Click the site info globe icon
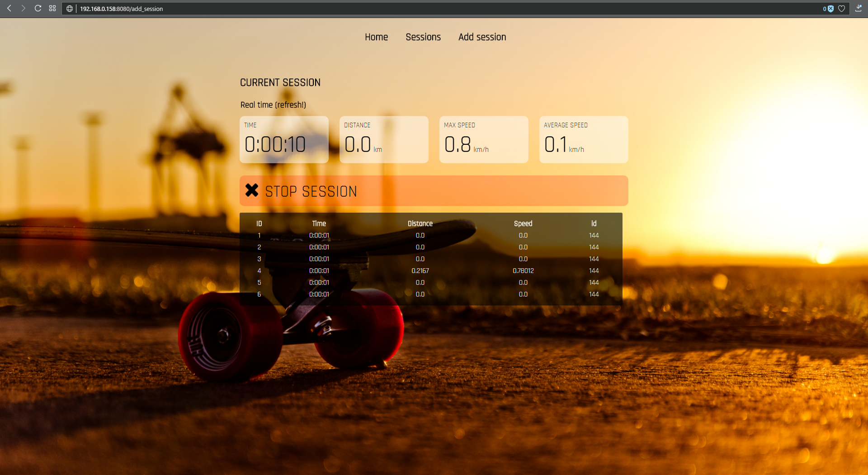868x475 pixels. [x=70, y=9]
